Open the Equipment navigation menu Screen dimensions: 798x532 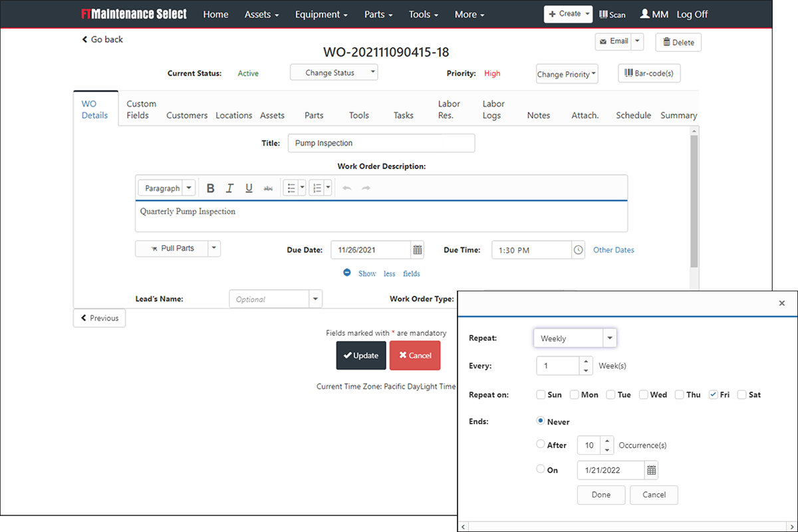click(321, 15)
